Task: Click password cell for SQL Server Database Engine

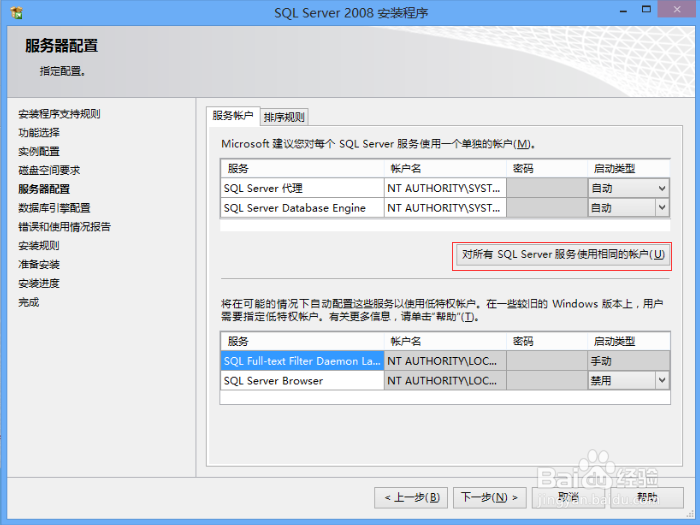Action: pos(547,208)
